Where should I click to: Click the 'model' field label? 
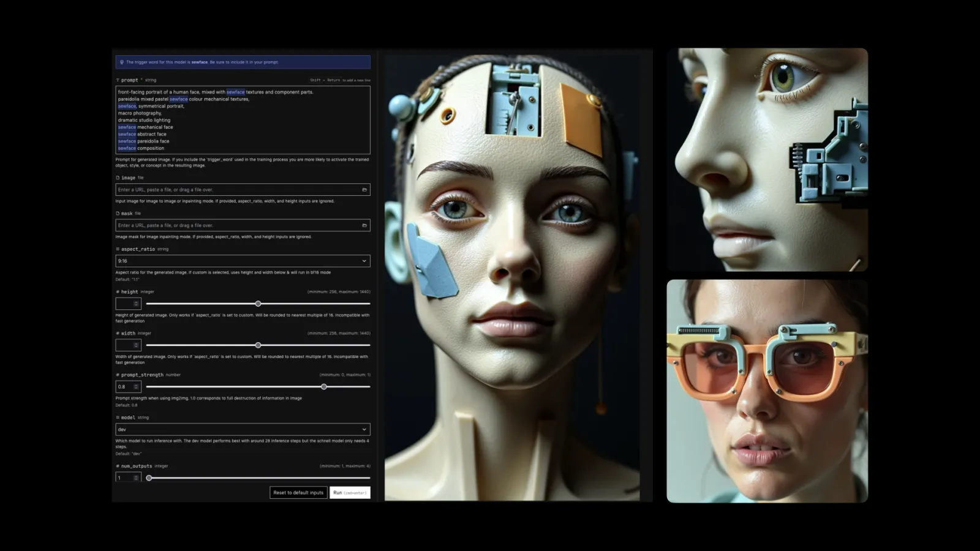click(x=128, y=418)
